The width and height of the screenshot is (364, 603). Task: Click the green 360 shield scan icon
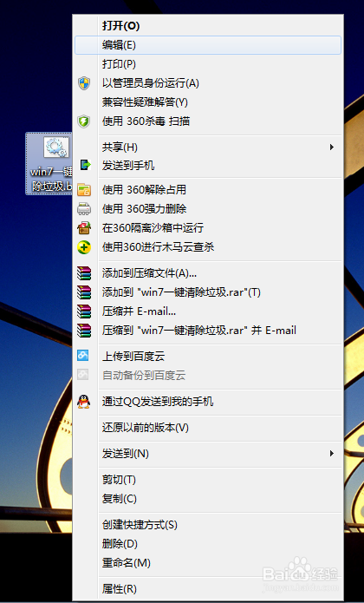pyautogui.click(x=84, y=121)
